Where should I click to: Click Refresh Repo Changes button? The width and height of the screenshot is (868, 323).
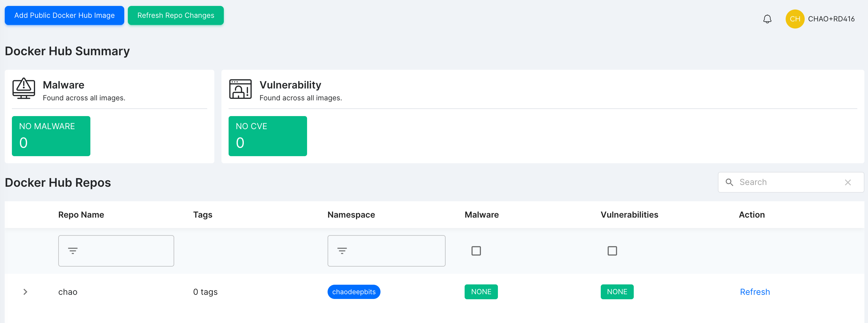176,15
